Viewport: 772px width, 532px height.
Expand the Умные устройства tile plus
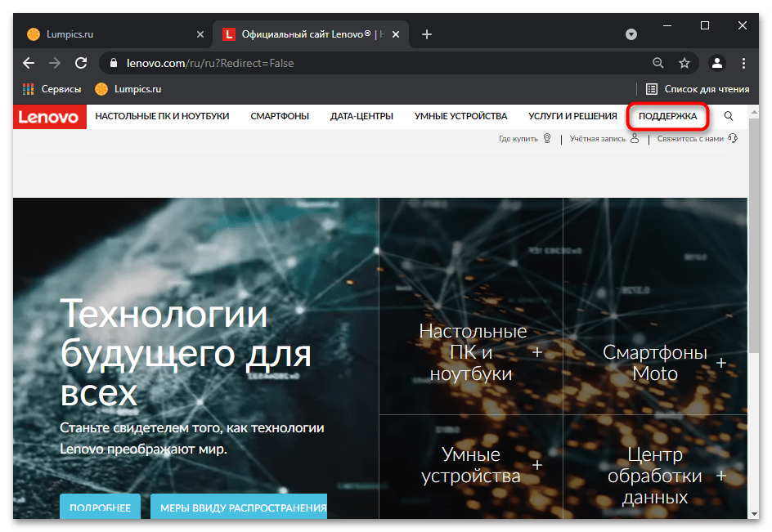[537, 465]
